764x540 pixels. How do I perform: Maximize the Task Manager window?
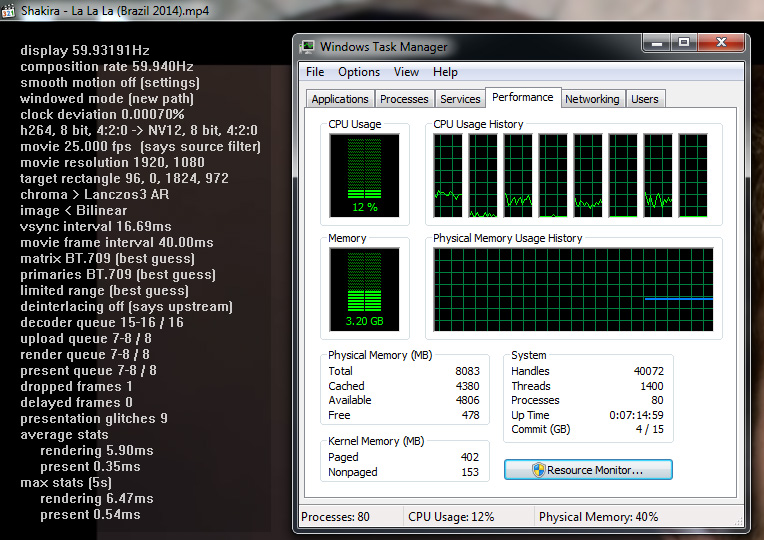pos(684,43)
